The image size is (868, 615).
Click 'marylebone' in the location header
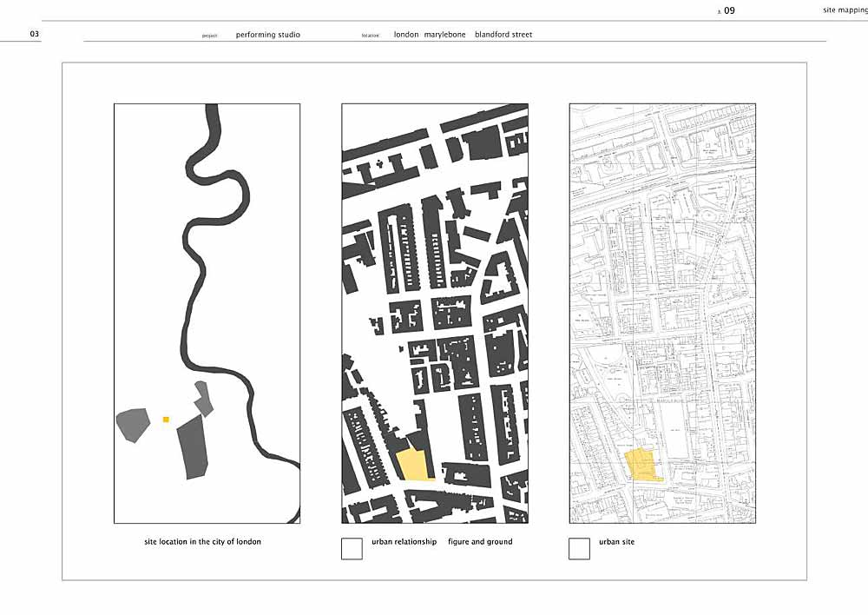[x=444, y=36]
